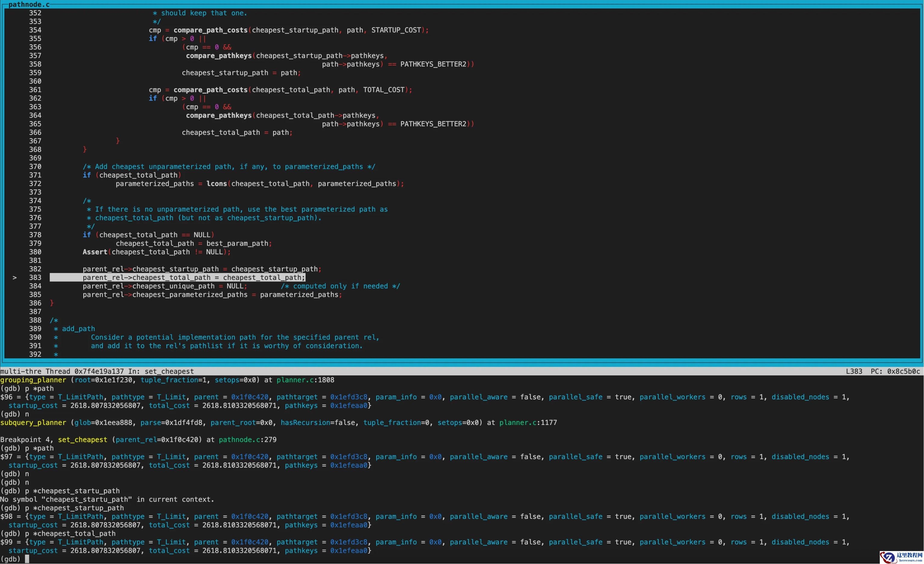Click the planner.c:1177 file reference
Image resolution: width=924 pixels, height=564 pixels.
[x=528, y=423]
